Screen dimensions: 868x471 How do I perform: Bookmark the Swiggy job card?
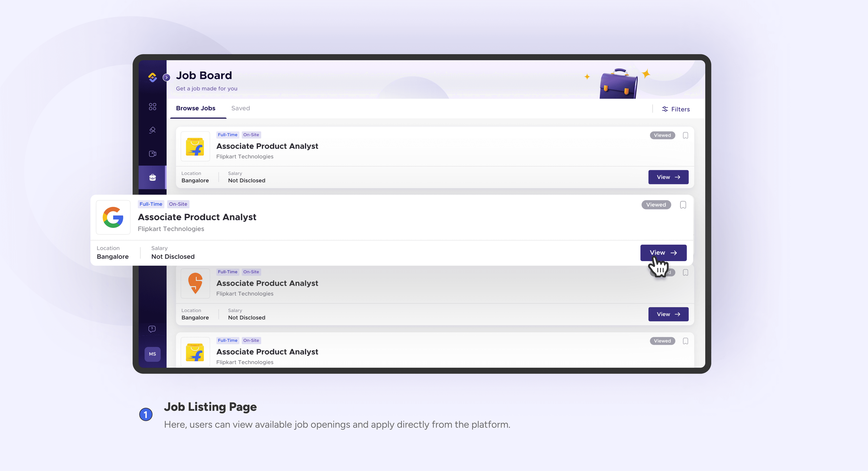(x=685, y=272)
